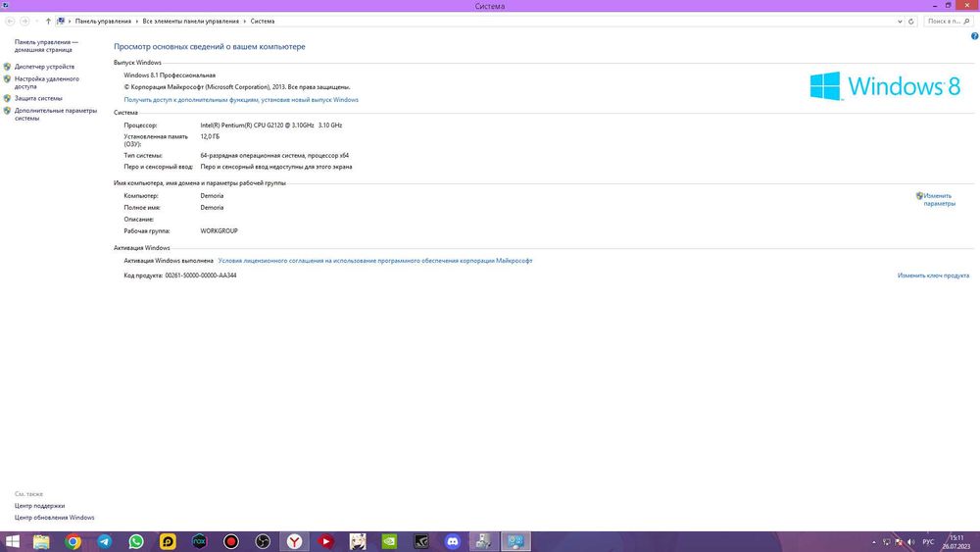Open 'Защита системы' in the sidebar
The height and width of the screenshot is (552, 980).
coord(38,98)
